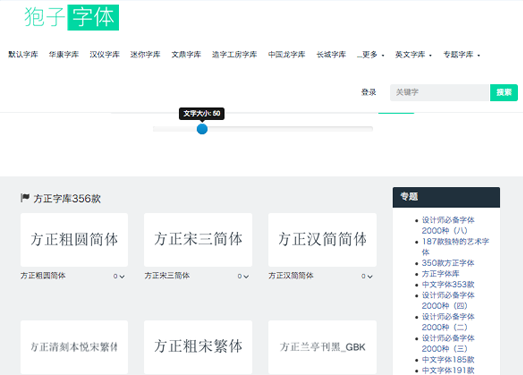Open the 方正兰亭刊黑_GBK font preview card

click(x=322, y=347)
